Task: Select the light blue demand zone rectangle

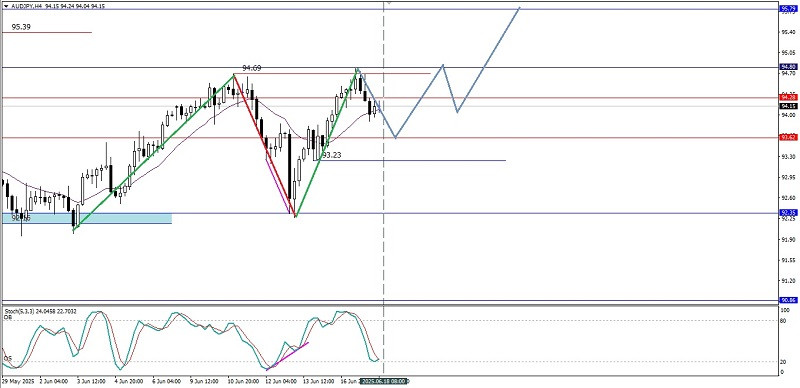Action: [x=87, y=219]
